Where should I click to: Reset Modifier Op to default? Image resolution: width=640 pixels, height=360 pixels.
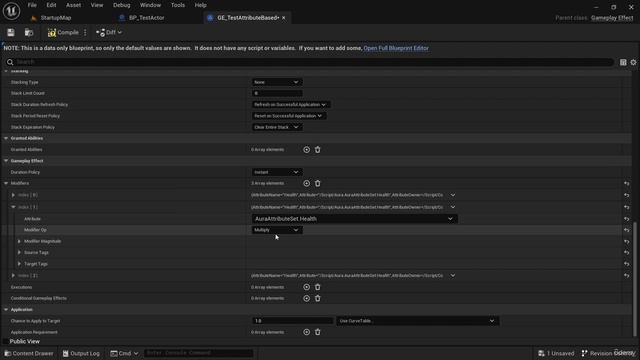[x=627, y=230]
